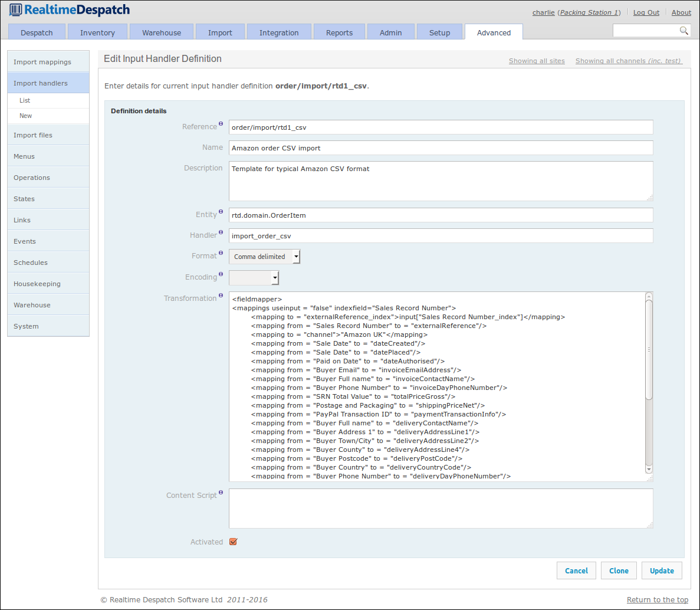The height and width of the screenshot is (610, 700).
Task: Click info icon next to Content Script label
Action: [x=221, y=493]
